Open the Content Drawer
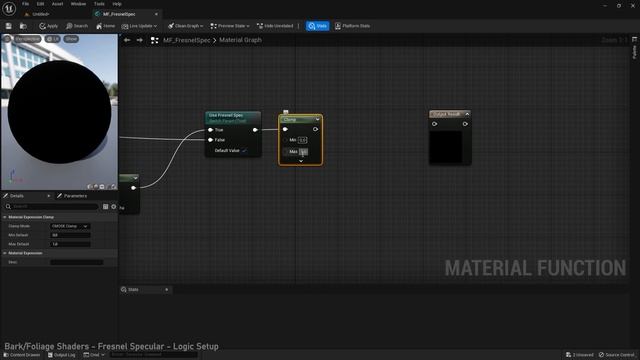This screenshot has height=360, width=640. point(22,355)
